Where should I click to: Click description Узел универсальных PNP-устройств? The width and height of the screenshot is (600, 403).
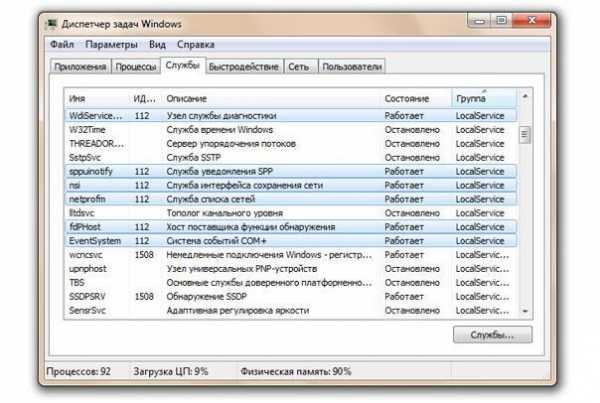(x=242, y=269)
